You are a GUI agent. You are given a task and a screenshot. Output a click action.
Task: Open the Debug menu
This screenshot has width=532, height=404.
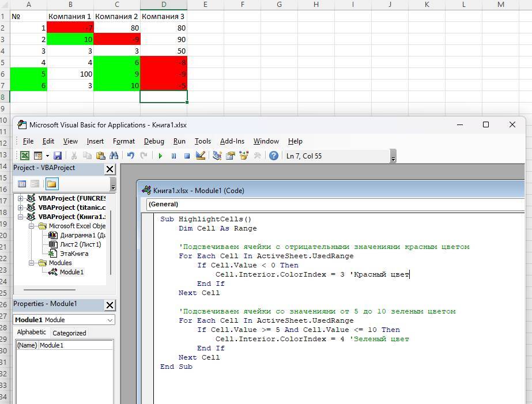point(154,141)
